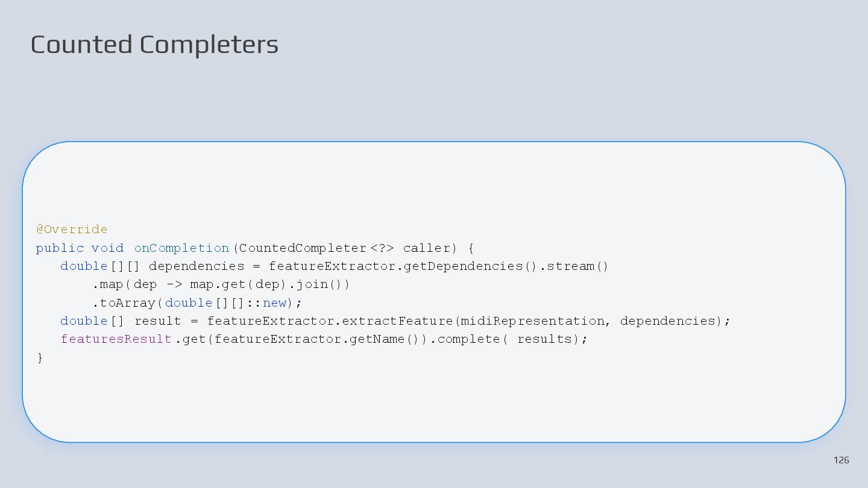The image size is (868, 488).
Task: Click the @Override annotation
Action: pos(72,230)
